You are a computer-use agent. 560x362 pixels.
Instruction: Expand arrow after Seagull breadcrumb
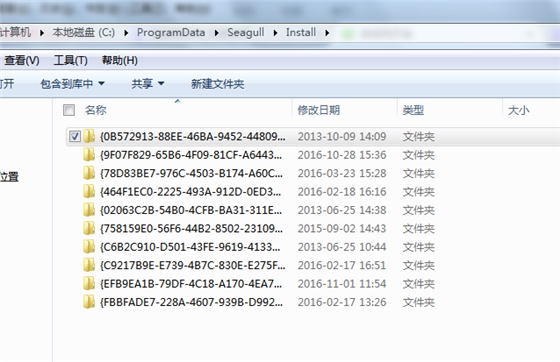(275, 33)
